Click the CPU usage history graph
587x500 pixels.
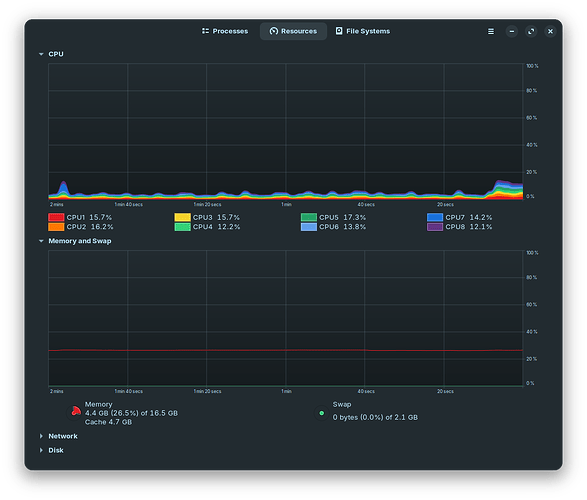tap(286, 131)
